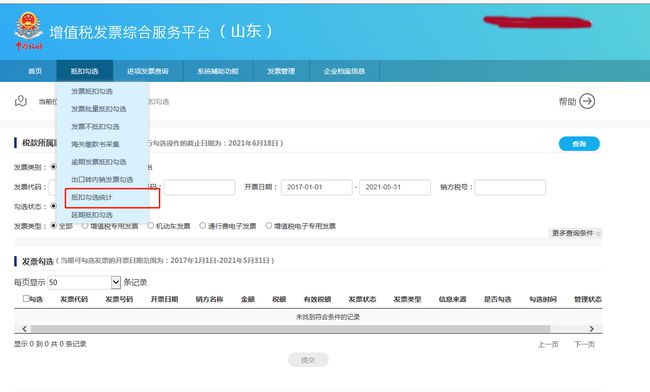Choose 延期抵扣勾选 from the dropdown menu
The image size is (650, 392).
tap(92, 215)
